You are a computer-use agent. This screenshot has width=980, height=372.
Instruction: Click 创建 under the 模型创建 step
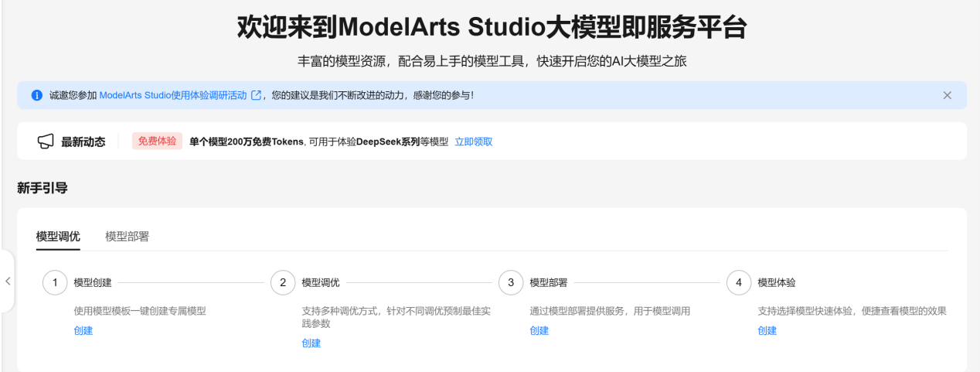[83, 330]
